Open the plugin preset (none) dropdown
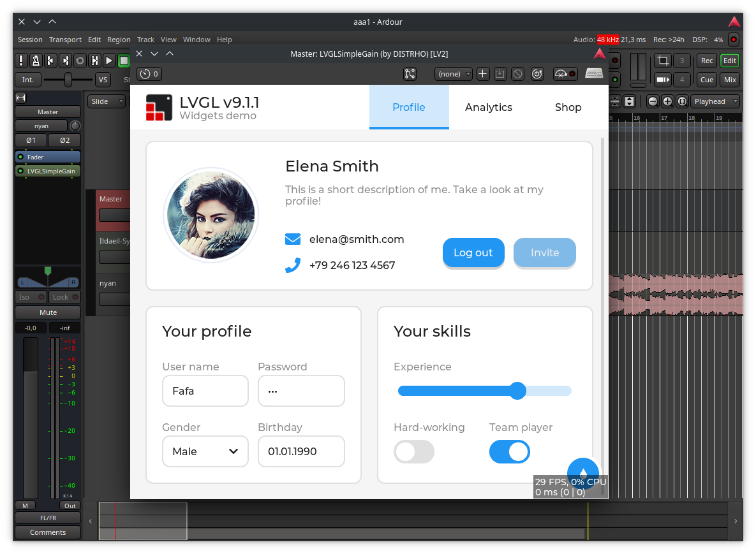 [x=453, y=74]
